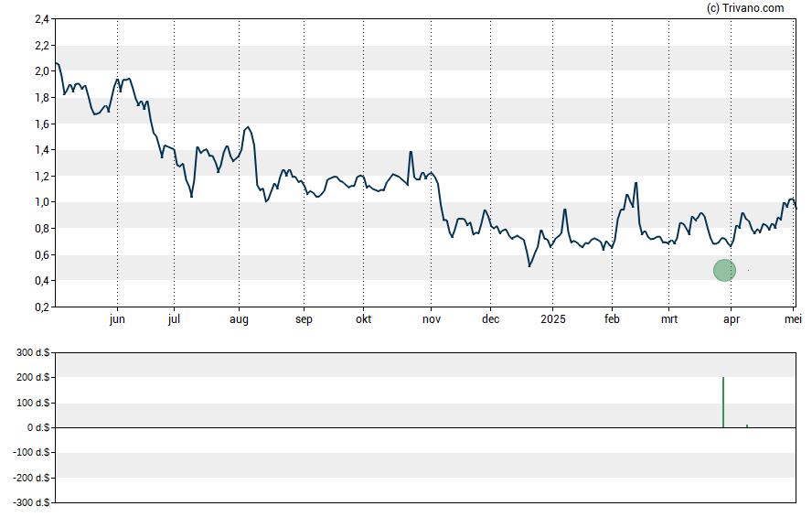This screenshot has width=812, height=517.
Task: Click the '-200 d.$' volume axis label
Action: tap(32, 478)
